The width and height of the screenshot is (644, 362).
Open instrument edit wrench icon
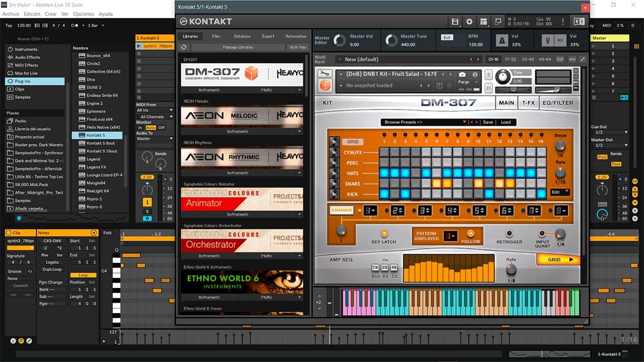325,73
